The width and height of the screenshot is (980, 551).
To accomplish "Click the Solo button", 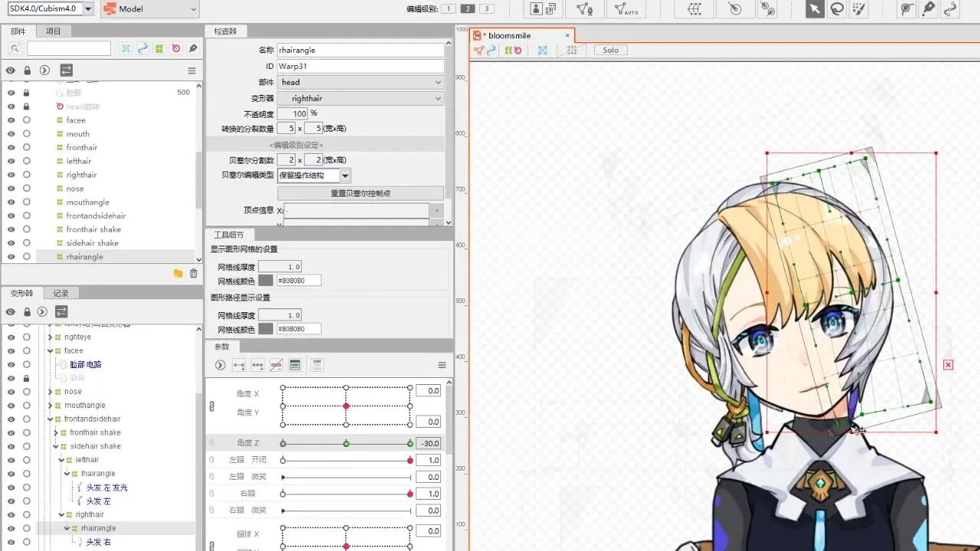I will 610,50.
